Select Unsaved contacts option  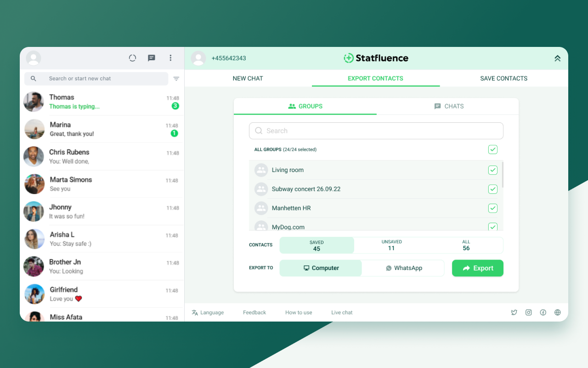391,245
